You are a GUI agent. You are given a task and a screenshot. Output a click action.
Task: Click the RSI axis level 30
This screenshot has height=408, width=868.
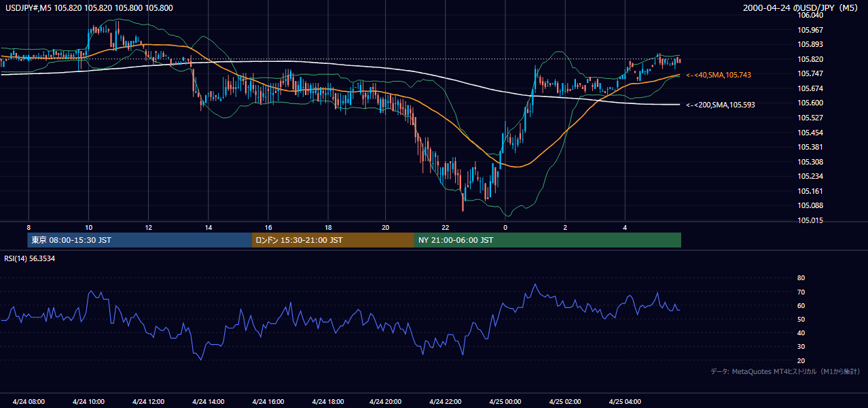(801, 347)
